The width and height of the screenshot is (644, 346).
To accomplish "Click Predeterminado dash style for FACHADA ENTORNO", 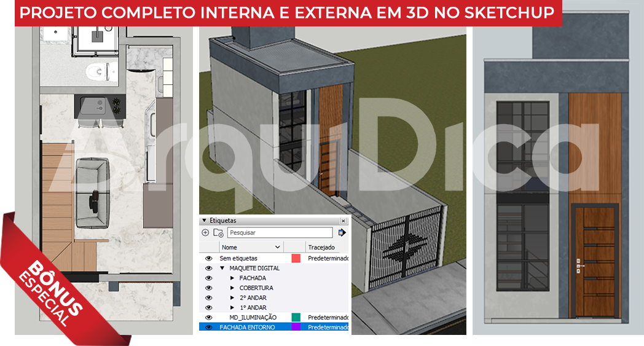I will [328, 328].
